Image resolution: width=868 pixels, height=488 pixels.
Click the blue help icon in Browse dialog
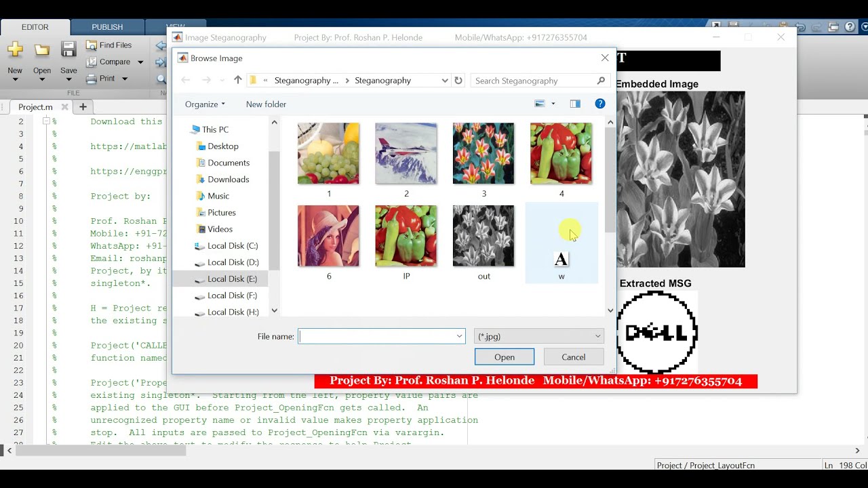click(x=600, y=104)
